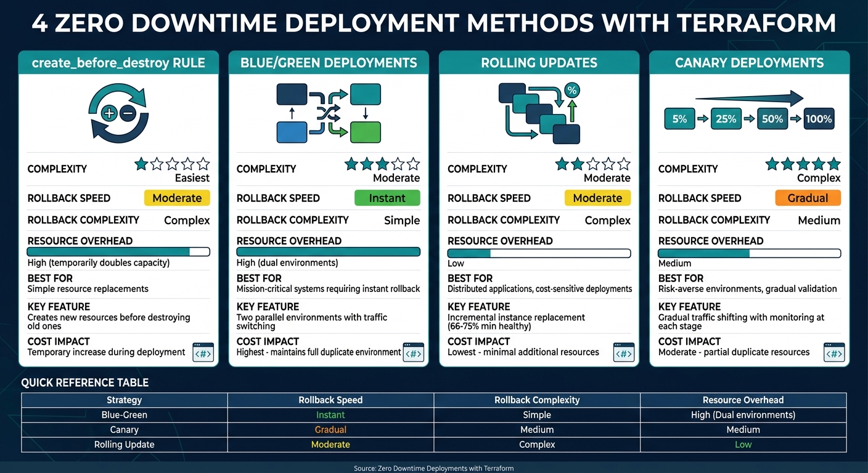This screenshot has width=868, height=473.
Task: Click the 'Complex' label under Canary stars
Action: tap(819, 178)
